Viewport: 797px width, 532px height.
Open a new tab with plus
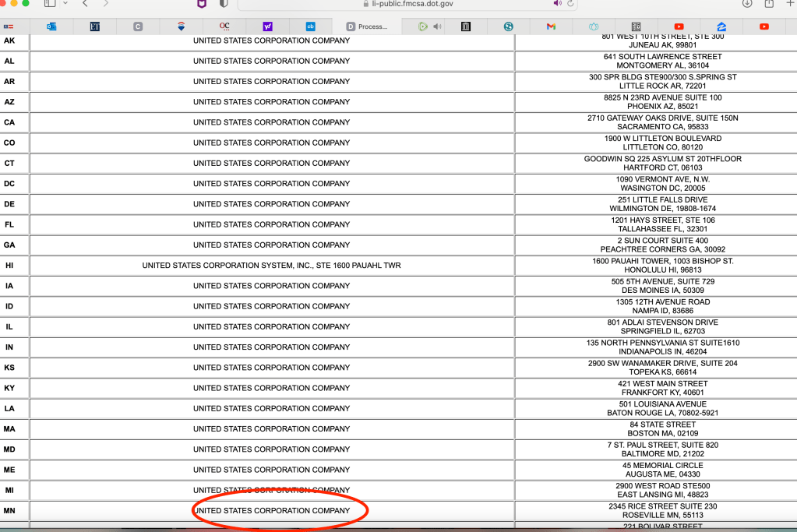(x=790, y=4)
